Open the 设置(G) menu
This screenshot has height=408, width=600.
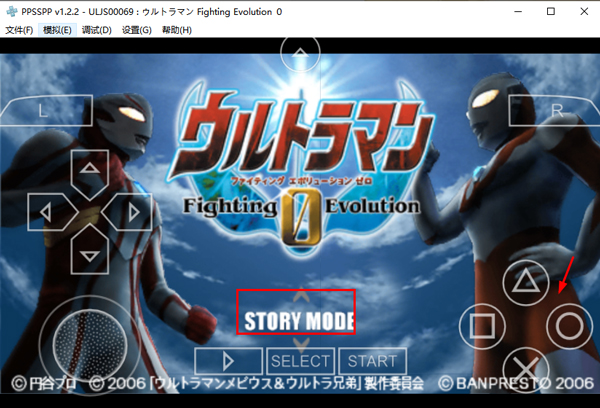point(137,30)
